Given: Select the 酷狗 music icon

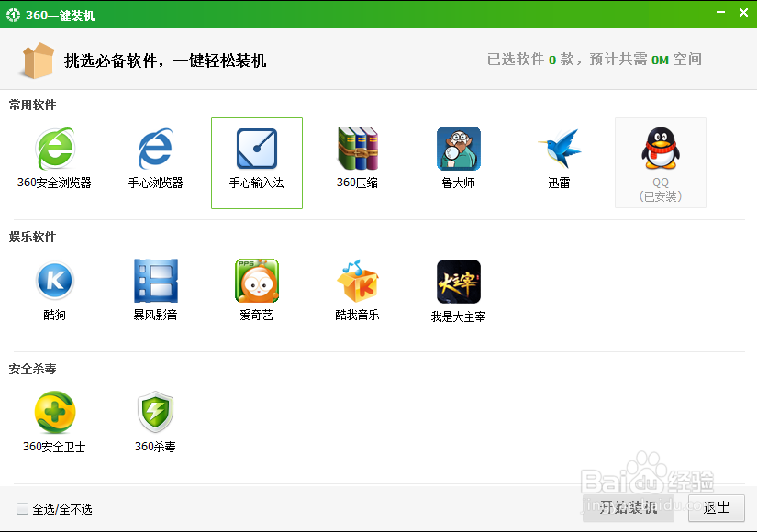Looking at the screenshot, I should tap(55, 281).
